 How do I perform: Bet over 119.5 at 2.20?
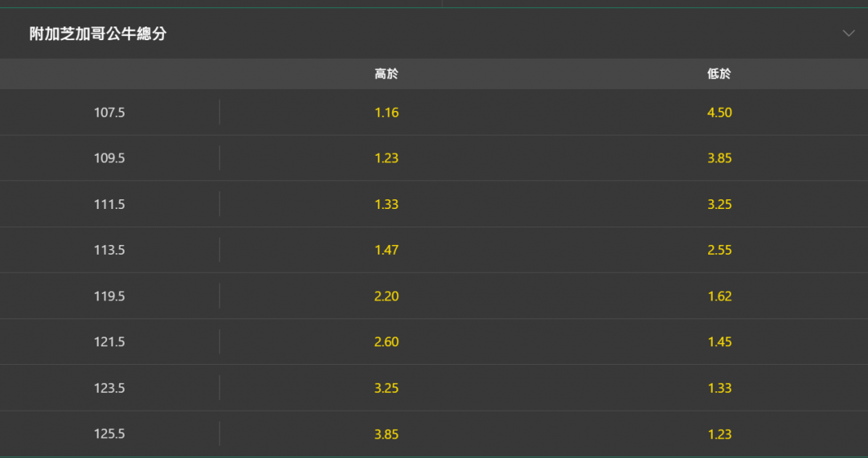(387, 296)
